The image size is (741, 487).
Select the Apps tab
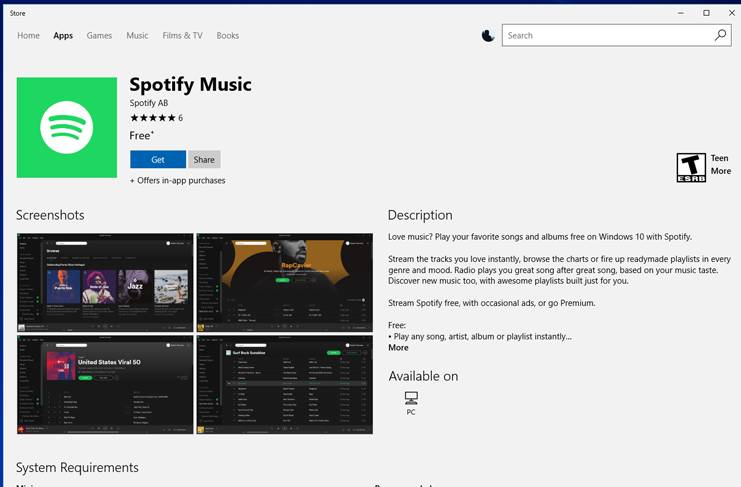click(63, 35)
